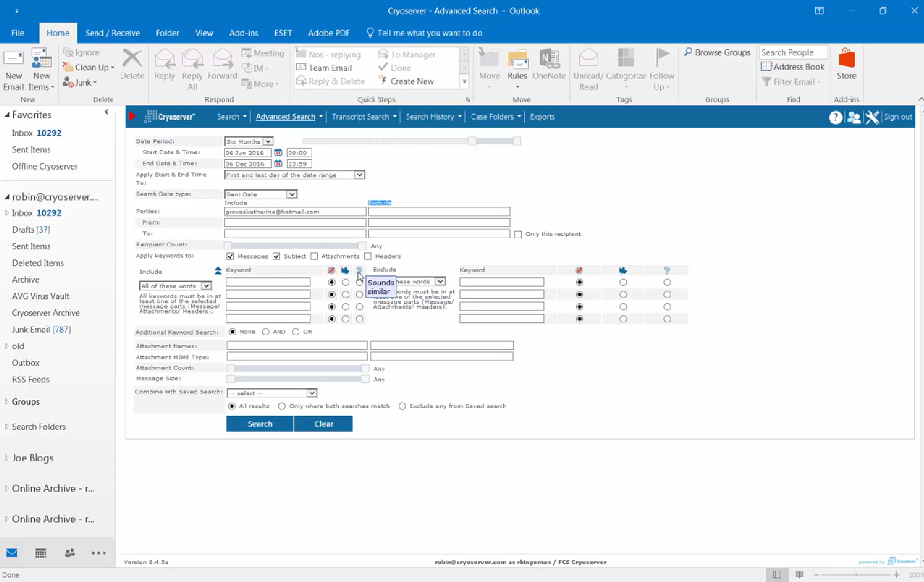Click the Reply All icon
924x582 pixels.
(x=192, y=58)
